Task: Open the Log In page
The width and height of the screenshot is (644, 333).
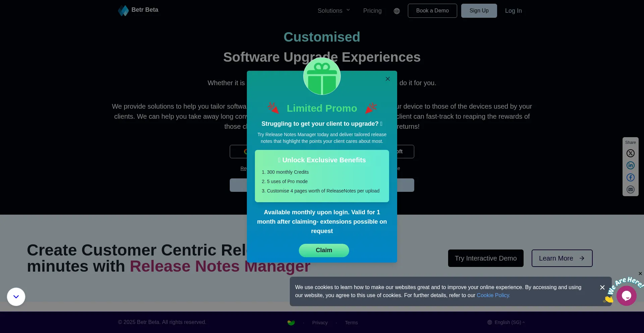Action: coord(513,11)
